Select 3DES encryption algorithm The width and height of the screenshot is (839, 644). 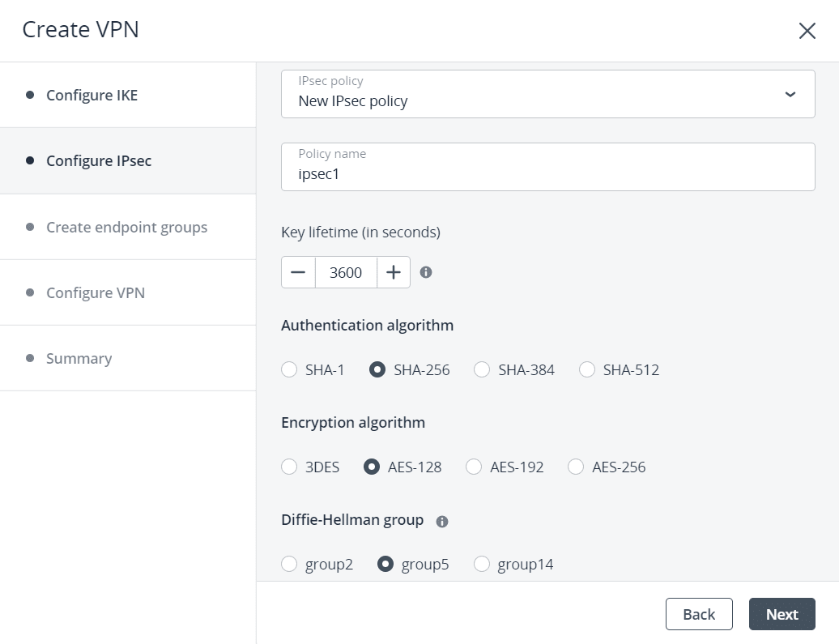click(x=289, y=467)
